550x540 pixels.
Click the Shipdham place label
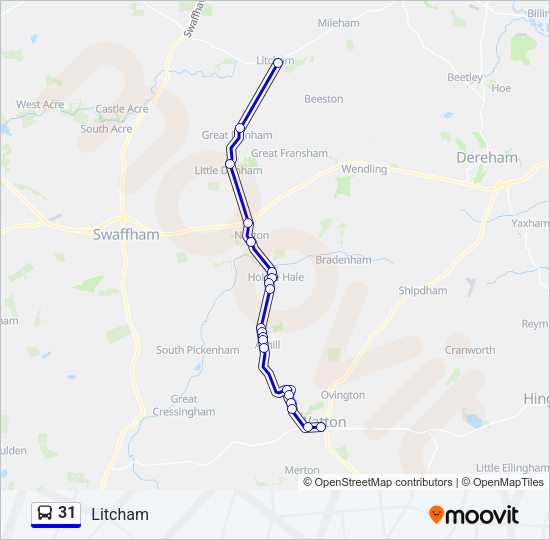423,291
